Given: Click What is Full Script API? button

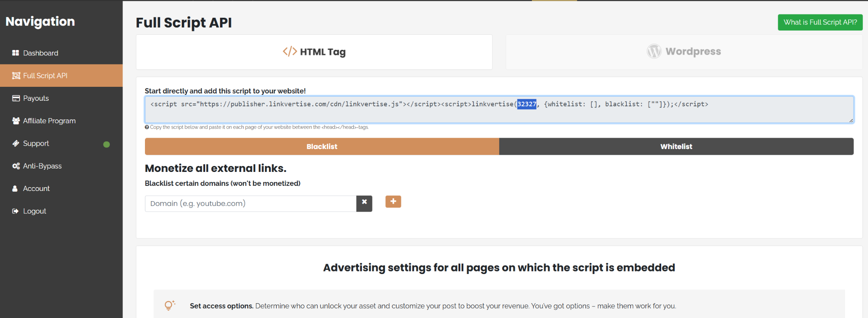Looking at the screenshot, I should tap(820, 22).
